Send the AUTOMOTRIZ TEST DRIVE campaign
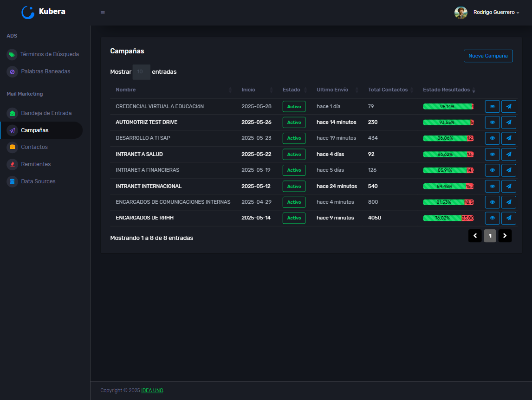 point(509,123)
